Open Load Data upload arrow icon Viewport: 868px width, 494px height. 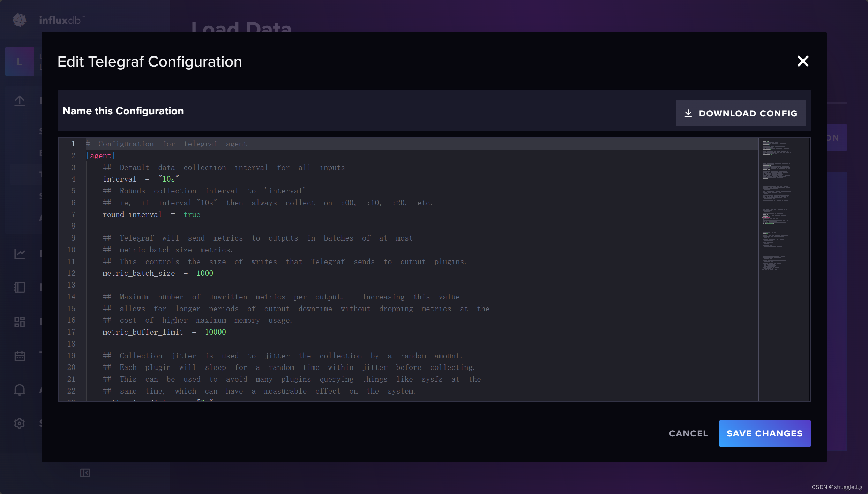point(20,101)
